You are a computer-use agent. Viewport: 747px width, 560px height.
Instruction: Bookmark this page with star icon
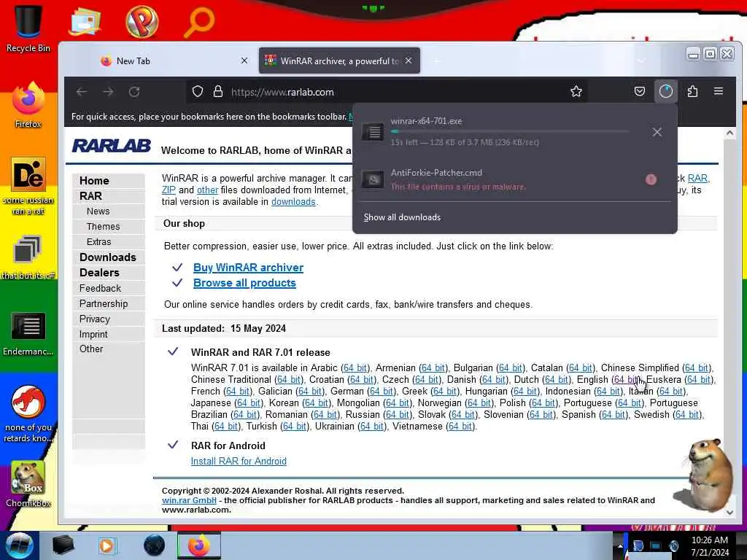(576, 91)
